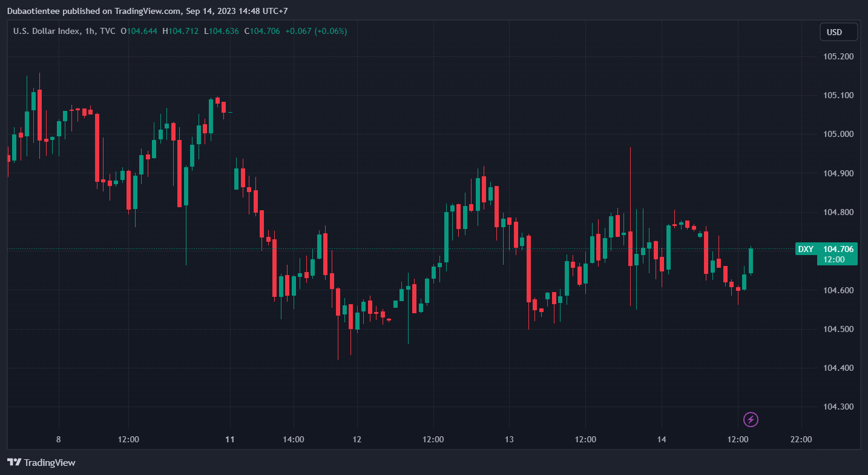
Task: Click the close value C104.706
Action: 262,31
